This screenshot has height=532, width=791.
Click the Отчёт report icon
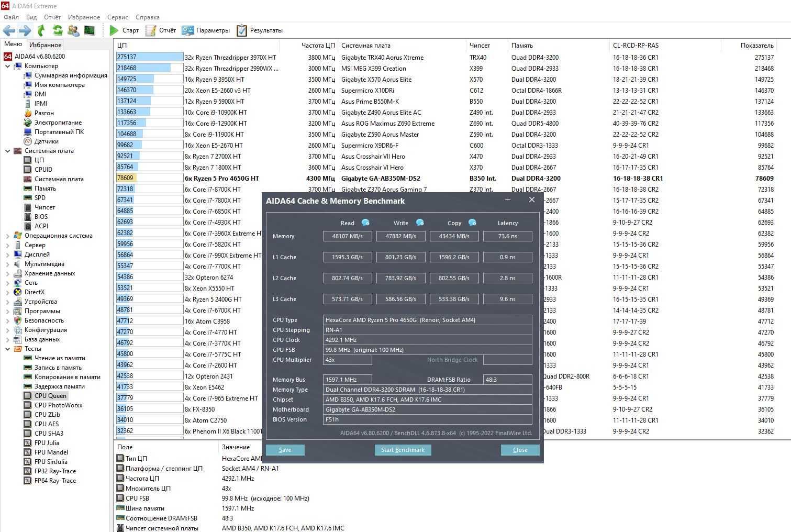(151, 30)
